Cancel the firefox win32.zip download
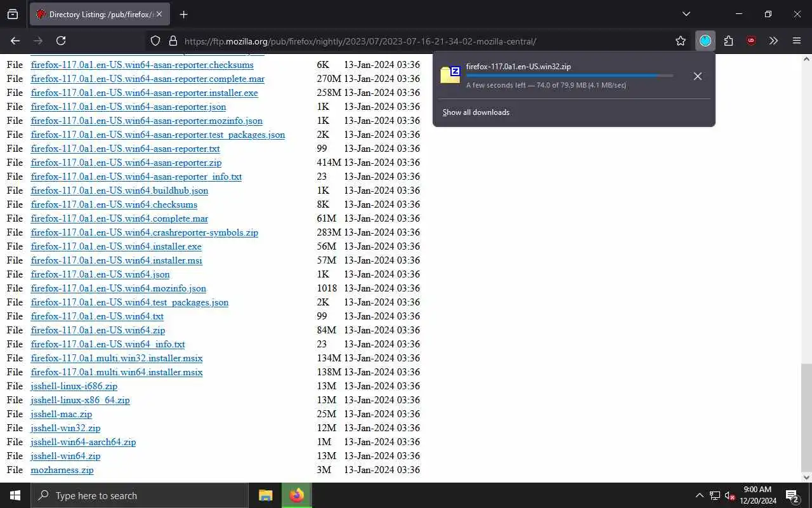The image size is (812, 508). [x=697, y=76]
